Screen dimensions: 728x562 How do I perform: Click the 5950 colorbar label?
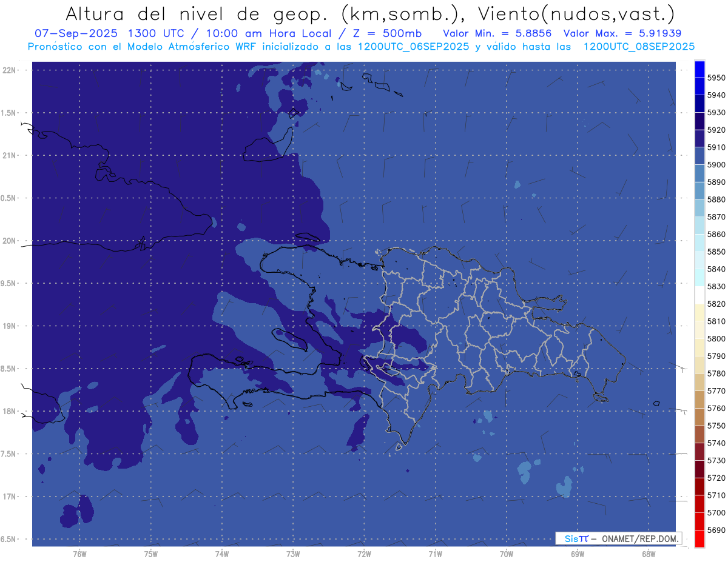coord(716,78)
